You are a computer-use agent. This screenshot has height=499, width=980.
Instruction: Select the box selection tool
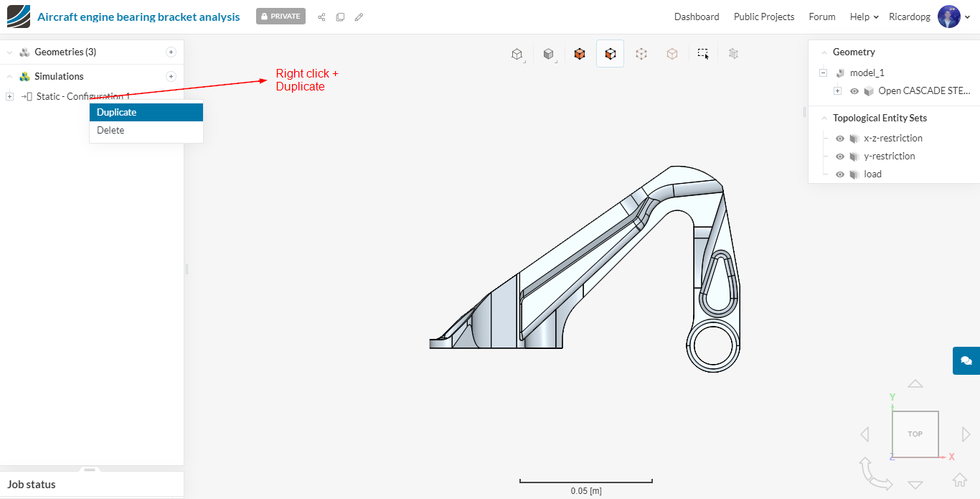(703, 54)
